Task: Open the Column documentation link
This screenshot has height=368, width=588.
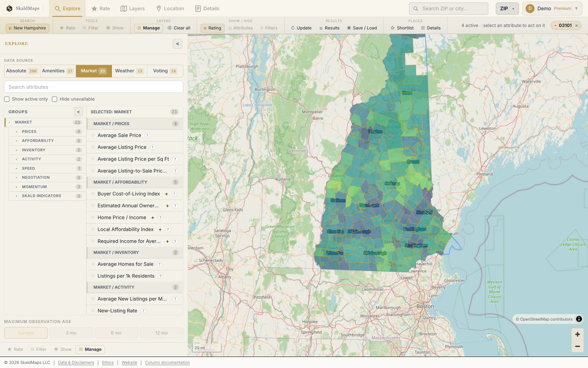Action: coord(167,363)
